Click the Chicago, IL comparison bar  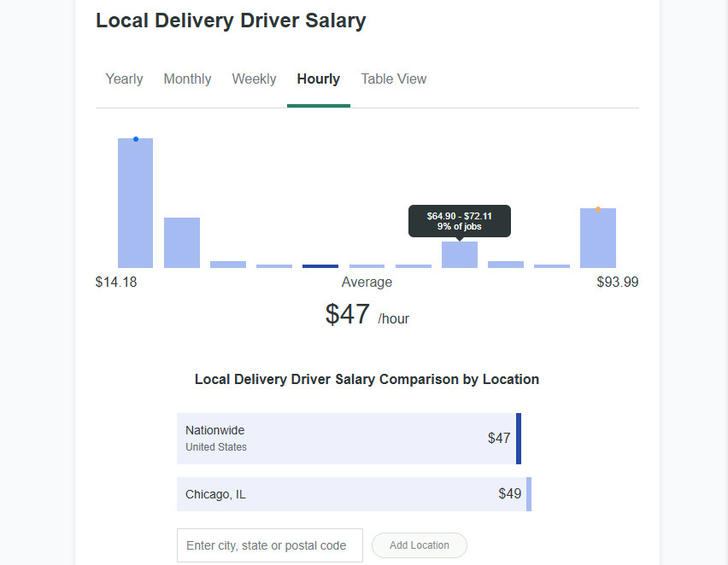(354, 494)
